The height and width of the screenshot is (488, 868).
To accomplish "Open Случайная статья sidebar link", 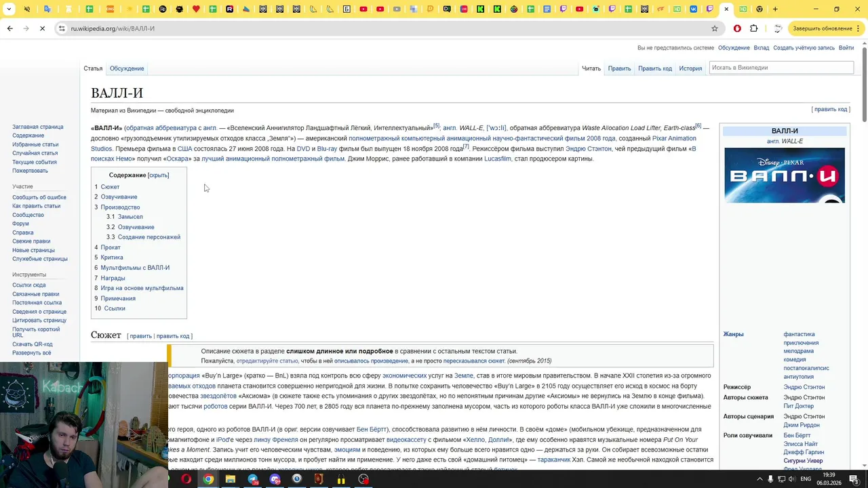I will (35, 153).
